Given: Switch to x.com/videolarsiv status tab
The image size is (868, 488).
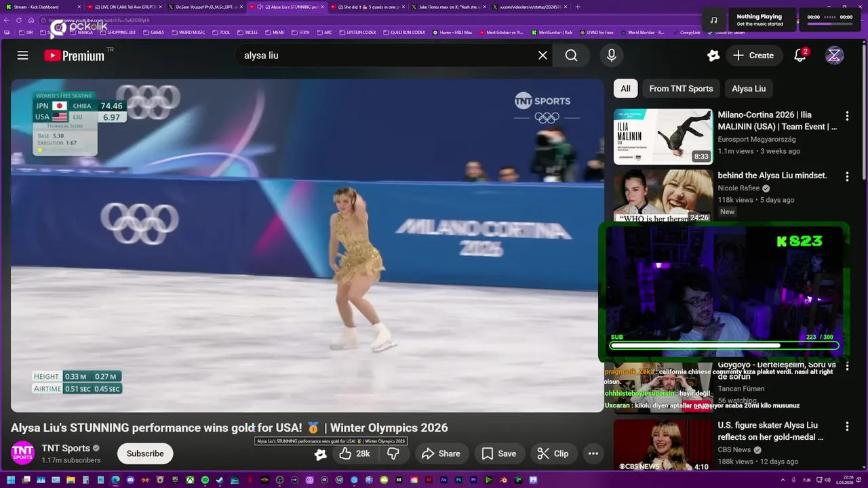Looking at the screenshot, I should click(x=530, y=7).
